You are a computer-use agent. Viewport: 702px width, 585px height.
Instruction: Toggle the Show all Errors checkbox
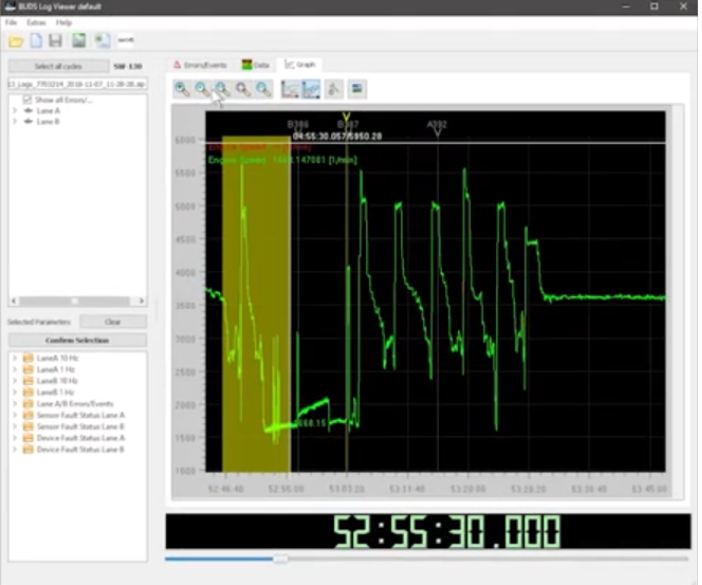point(27,99)
